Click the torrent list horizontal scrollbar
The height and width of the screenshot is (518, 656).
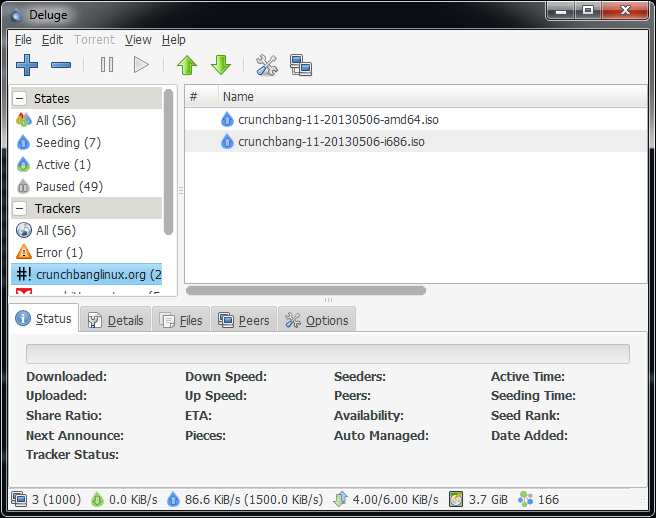[x=306, y=290]
